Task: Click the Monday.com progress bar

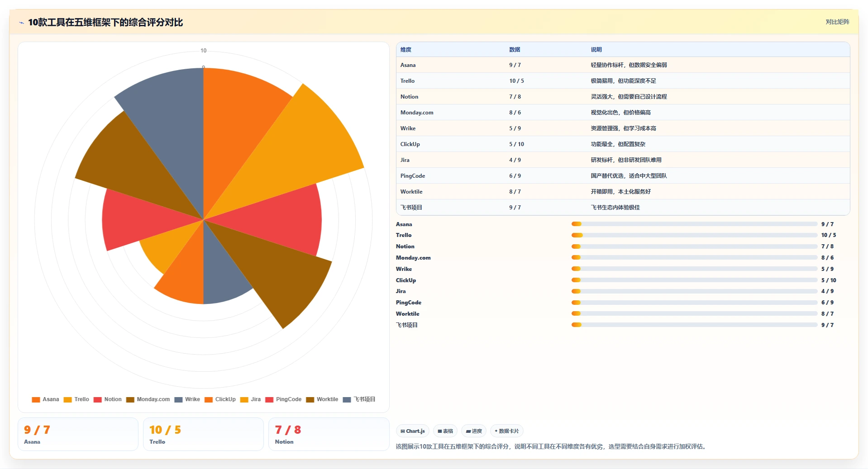Action: pos(694,257)
